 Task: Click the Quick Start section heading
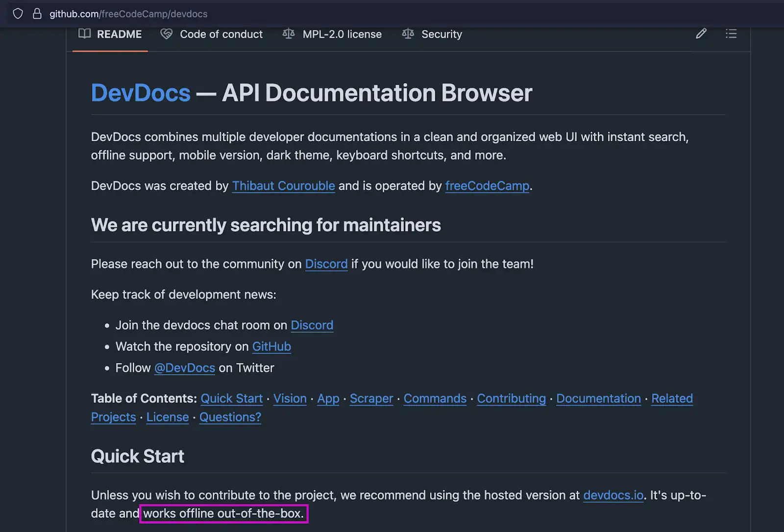pyautogui.click(x=138, y=457)
